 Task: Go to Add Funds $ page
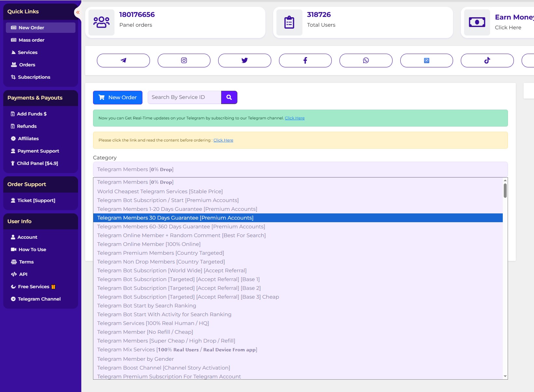tap(32, 114)
